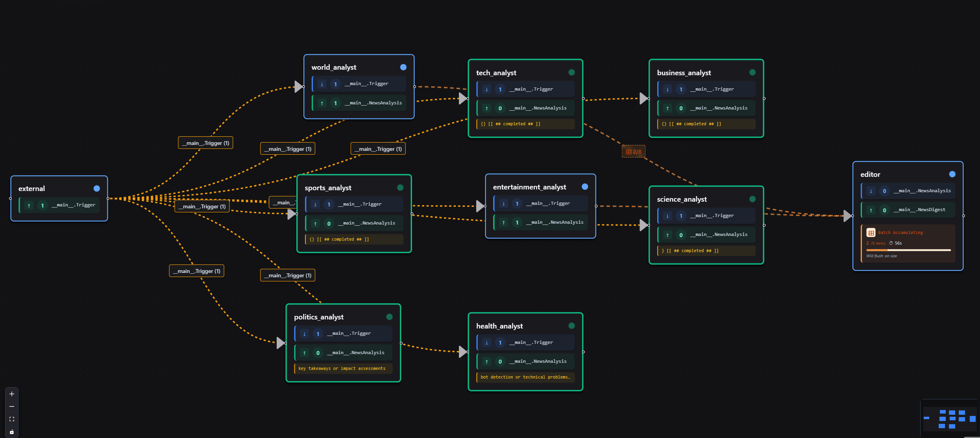Select the business_analyst node title
The height and width of the screenshot is (438, 980).
pos(684,73)
